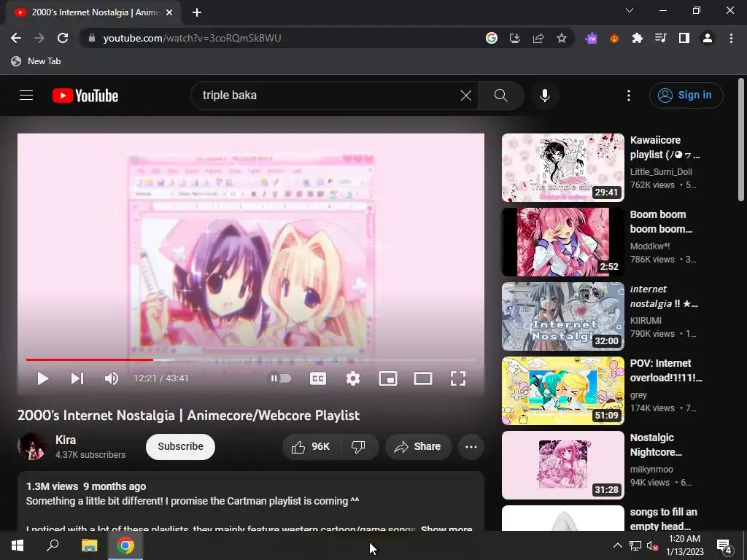This screenshot has height=560, width=747.
Task: Open player settings gear
Action: point(353,378)
